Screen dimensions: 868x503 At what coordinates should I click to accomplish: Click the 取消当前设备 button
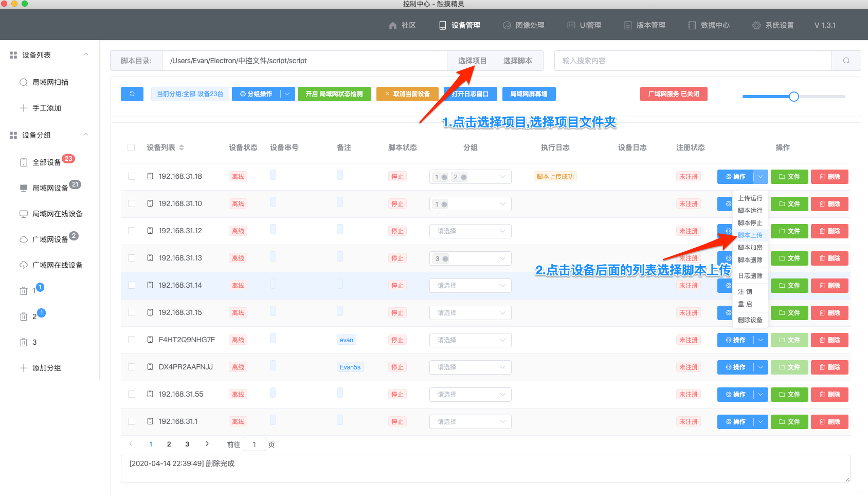407,94
